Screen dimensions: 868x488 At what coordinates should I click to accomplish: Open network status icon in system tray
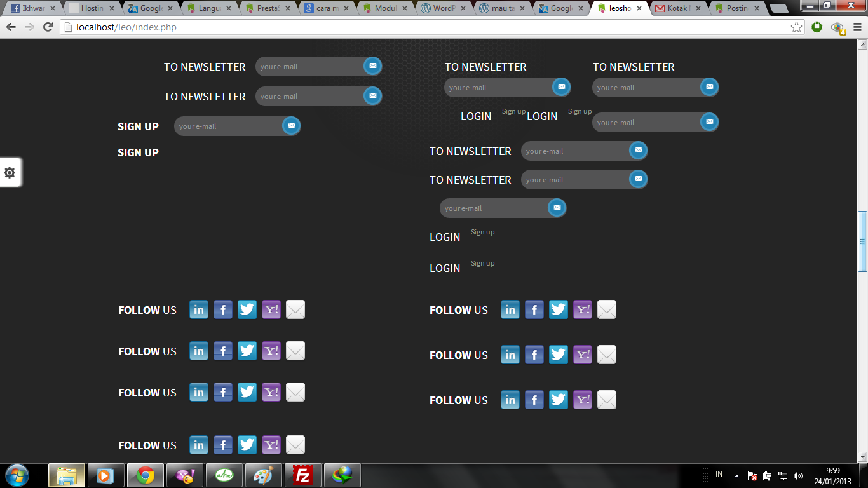click(x=783, y=476)
